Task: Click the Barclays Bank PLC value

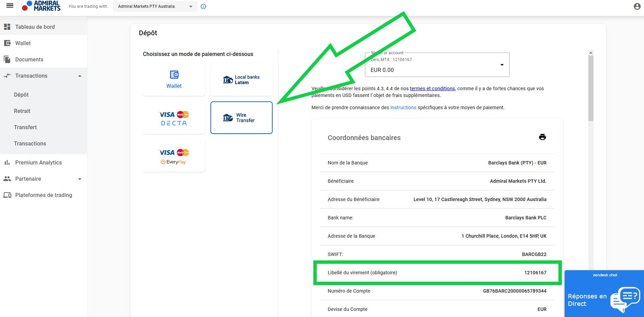Action: tap(526, 218)
